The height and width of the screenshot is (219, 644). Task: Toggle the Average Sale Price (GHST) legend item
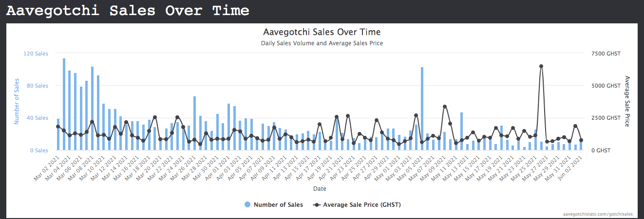click(357, 205)
